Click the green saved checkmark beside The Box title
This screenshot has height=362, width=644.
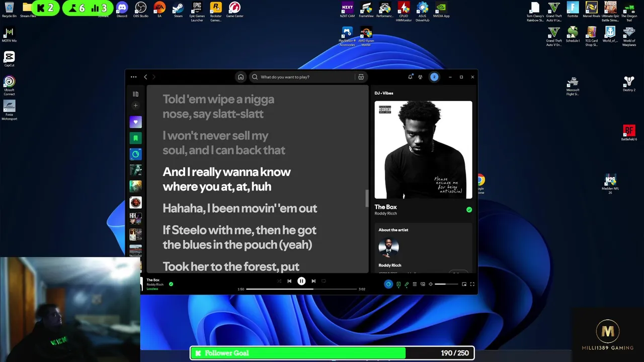point(469,210)
